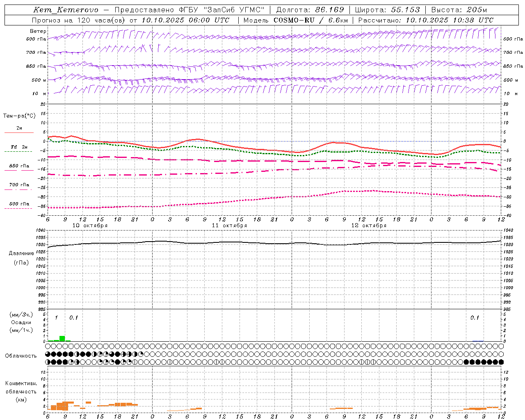Click the 850 гПа temperature legend label

(x=19, y=166)
